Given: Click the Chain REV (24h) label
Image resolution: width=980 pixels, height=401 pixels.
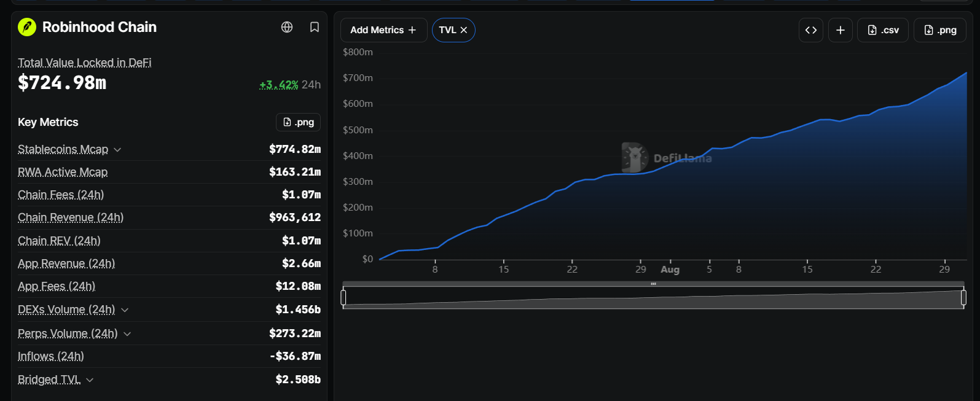Looking at the screenshot, I should [x=59, y=241].
